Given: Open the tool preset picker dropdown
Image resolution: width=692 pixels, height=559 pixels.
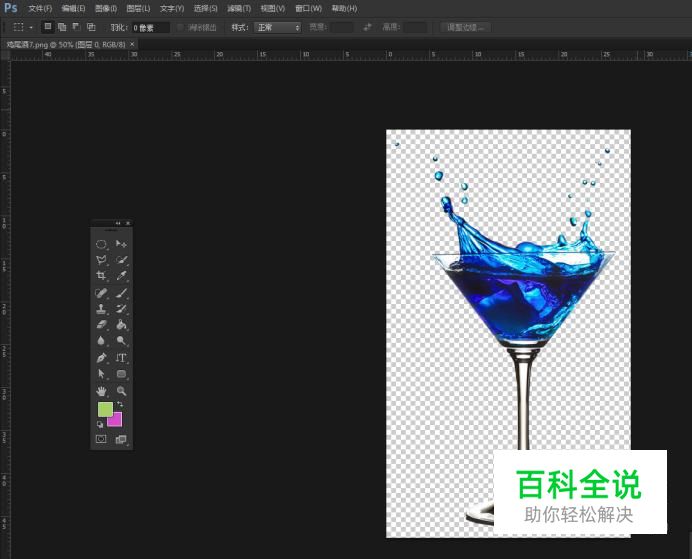Looking at the screenshot, I should coord(23,27).
